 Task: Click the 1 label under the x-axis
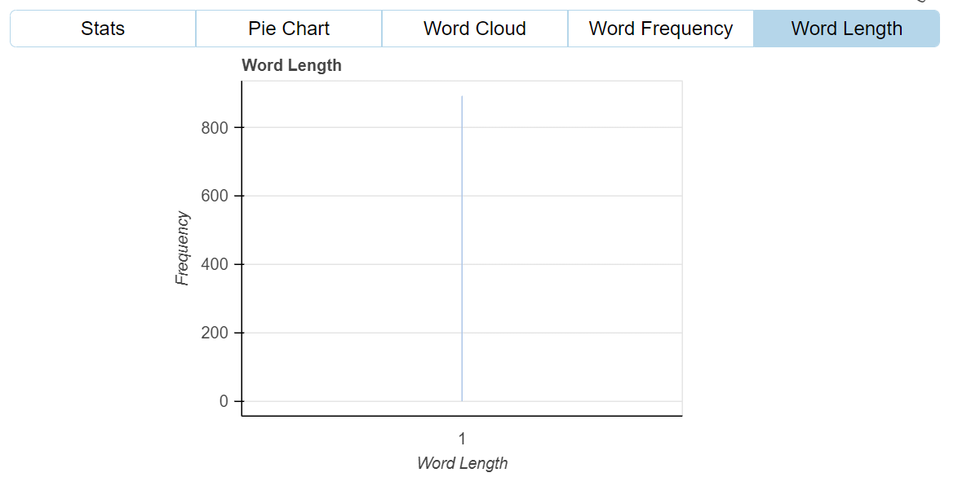point(462,439)
